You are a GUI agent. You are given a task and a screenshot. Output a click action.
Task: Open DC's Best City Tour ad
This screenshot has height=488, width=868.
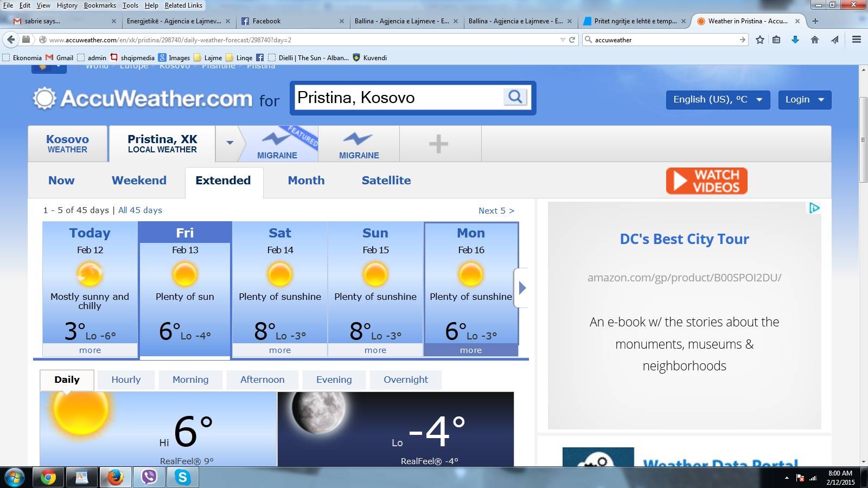[684, 239]
